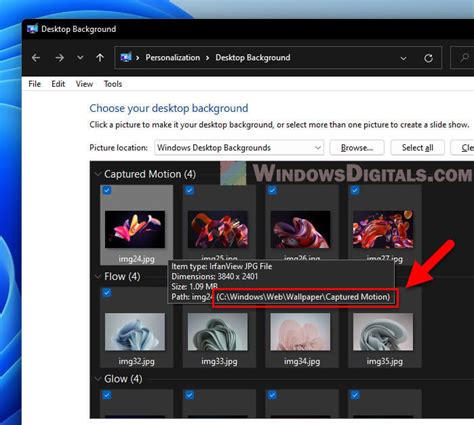Screen dimensions: 474x425
Task: Click the search magnifier icon
Action: (464, 58)
